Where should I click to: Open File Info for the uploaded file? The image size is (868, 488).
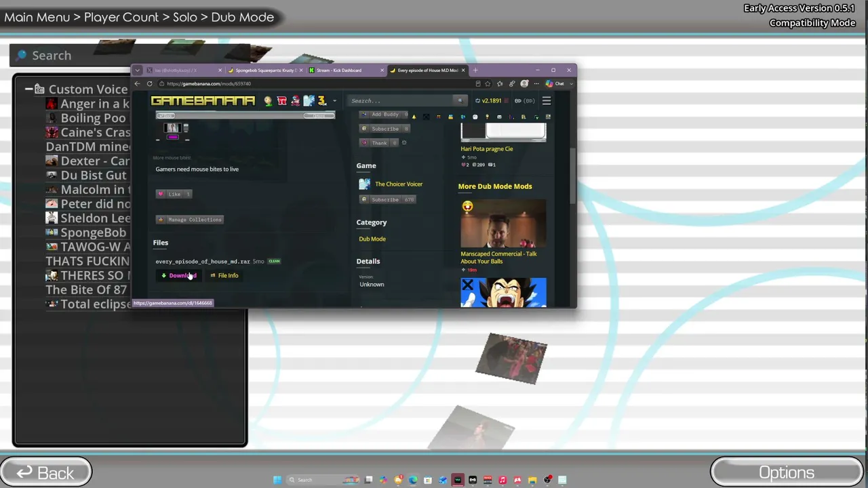[224, 276]
